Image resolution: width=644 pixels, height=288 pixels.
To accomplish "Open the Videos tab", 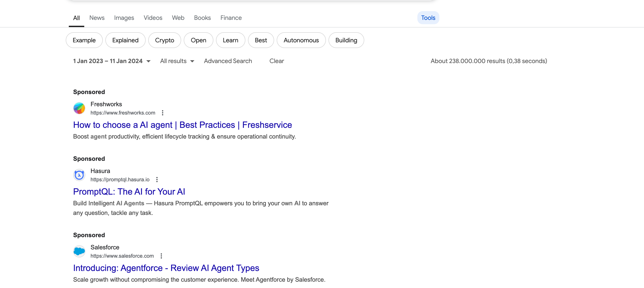I will point(153,18).
